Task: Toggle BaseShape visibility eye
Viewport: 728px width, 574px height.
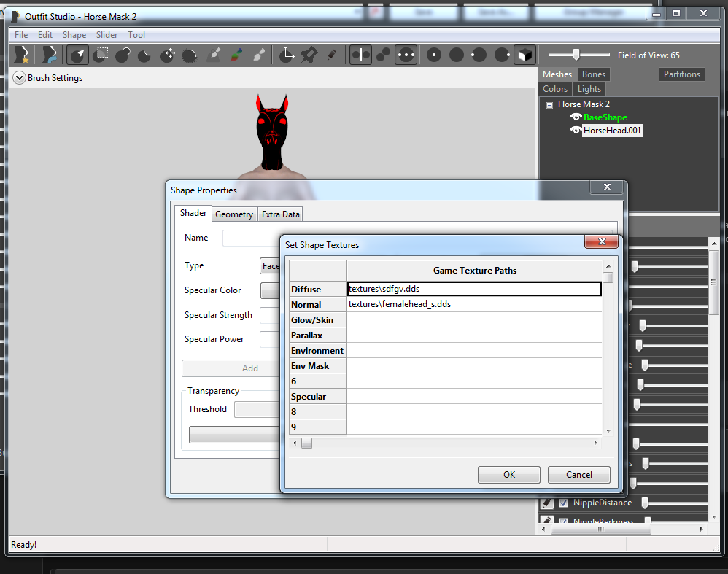Action: click(576, 117)
